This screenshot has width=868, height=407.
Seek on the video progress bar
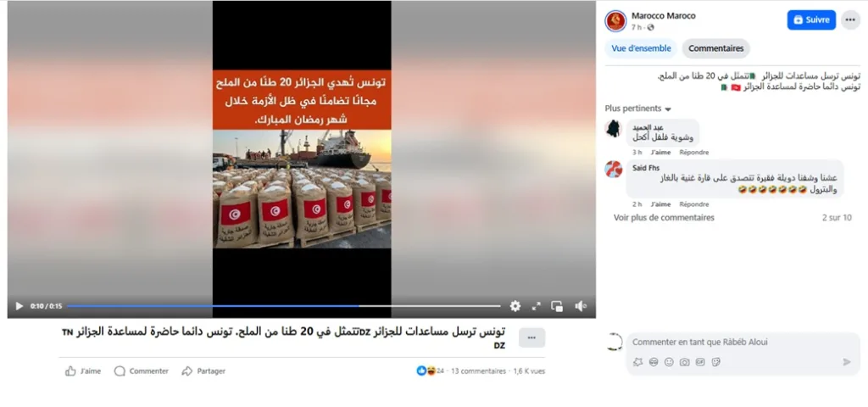tap(283, 305)
